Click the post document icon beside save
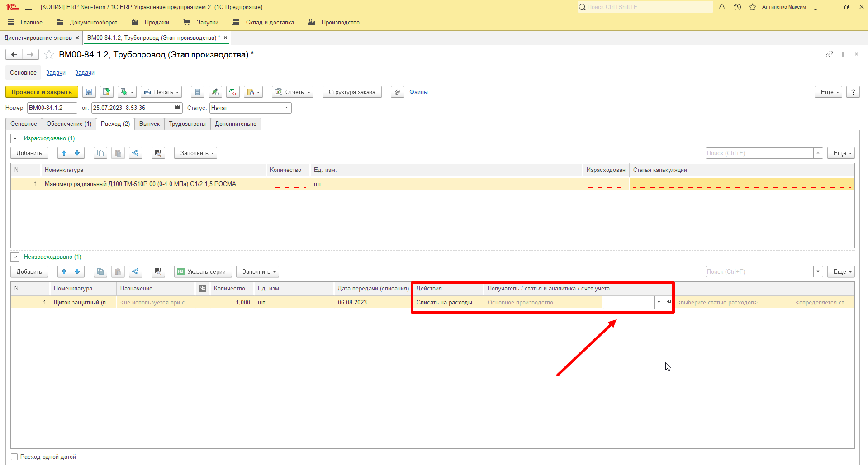Viewport: 868px width, 471px height. click(107, 92)
